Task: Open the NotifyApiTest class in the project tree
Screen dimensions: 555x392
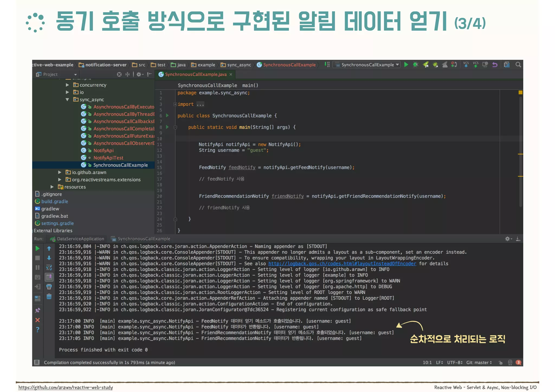Action: coord(108,158)
